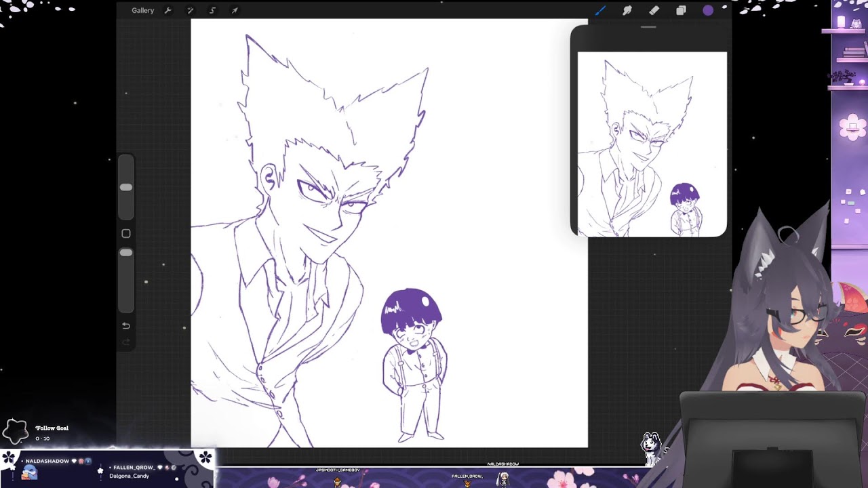This screenshot has width=868, height=488.
Task: Open the Adjustments magic wand menu
Action: (190, 10)
